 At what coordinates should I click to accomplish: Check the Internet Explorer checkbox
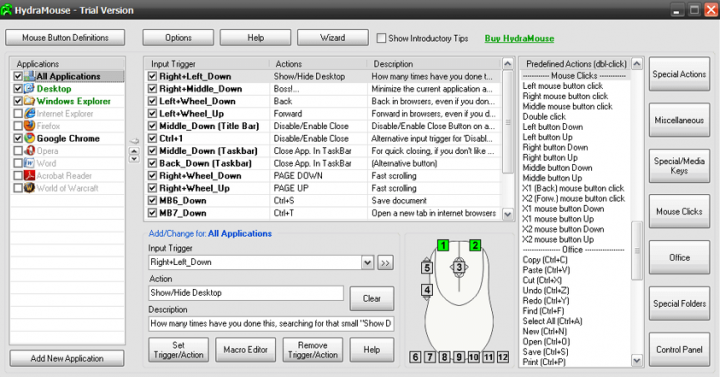pos(18,113)
